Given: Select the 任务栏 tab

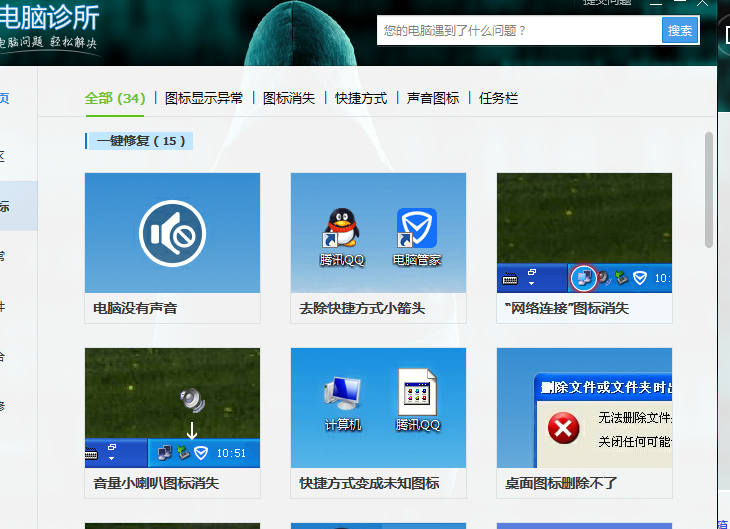Looking at the screenshot, I should [498, 98].
